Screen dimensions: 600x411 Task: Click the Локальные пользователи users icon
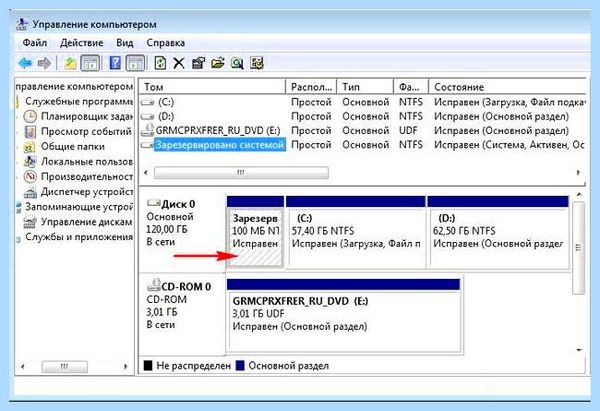tap(30, 162)
